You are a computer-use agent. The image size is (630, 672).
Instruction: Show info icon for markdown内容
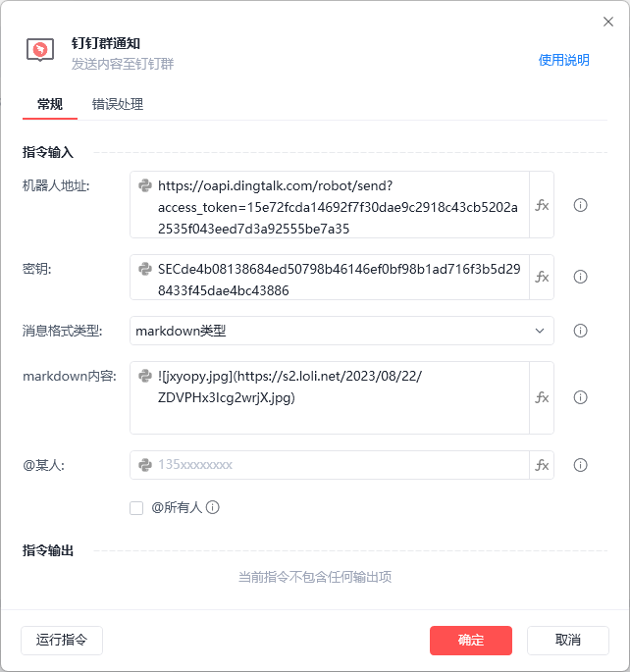point(580,397)
